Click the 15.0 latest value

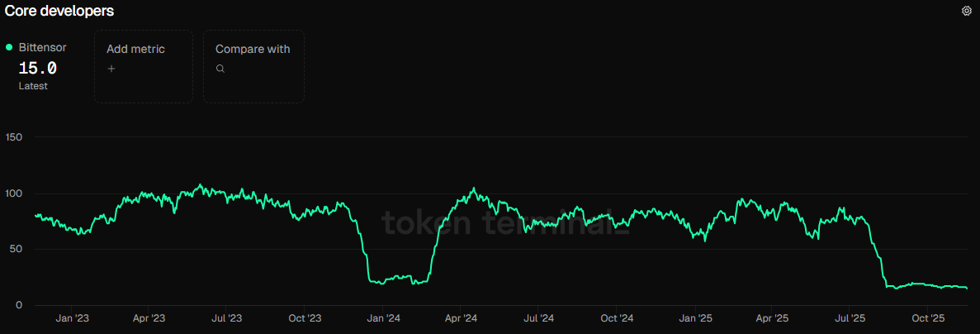coord(37,68)
